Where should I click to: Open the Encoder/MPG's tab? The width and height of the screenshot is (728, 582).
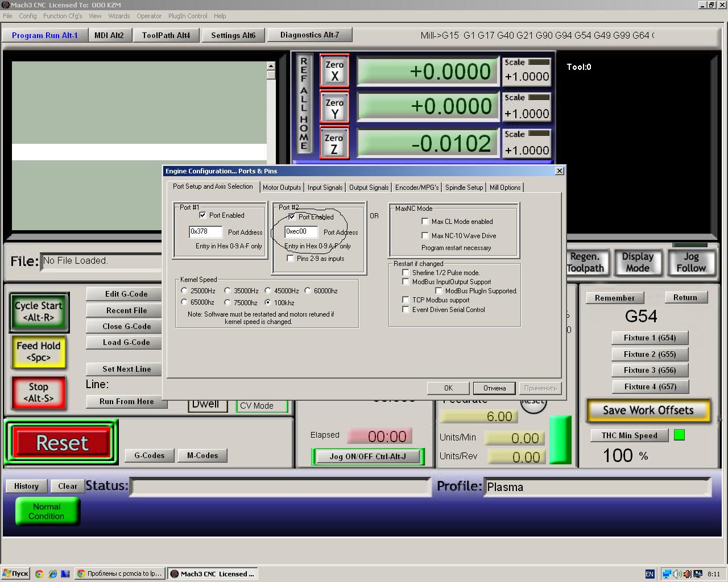point(417,188)
